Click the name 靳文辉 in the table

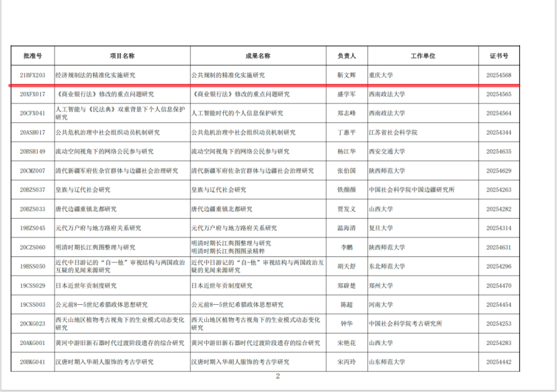pyautogui.click(x=345, y=75)
